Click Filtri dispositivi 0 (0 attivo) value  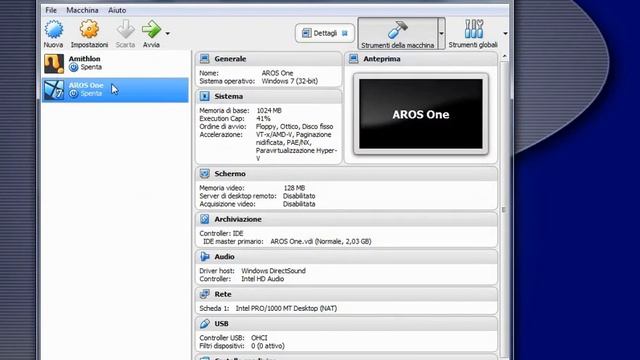point(268,346)
